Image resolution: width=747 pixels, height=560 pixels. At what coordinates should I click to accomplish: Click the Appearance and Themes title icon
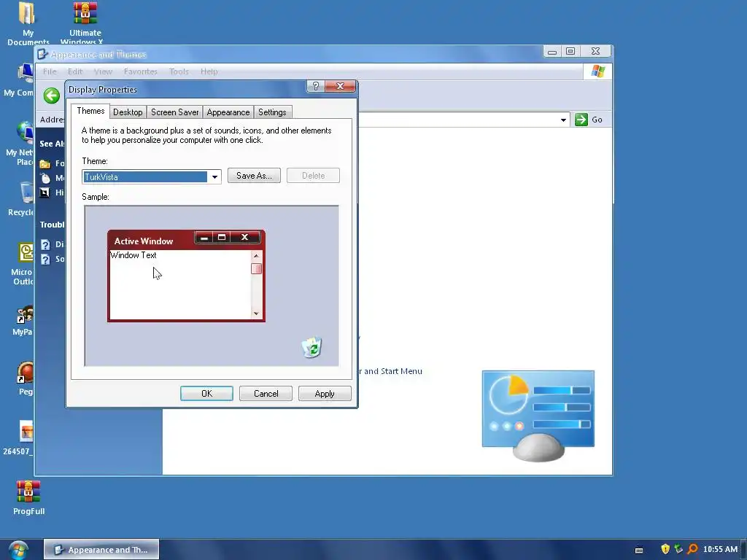click(x=42, y=54)
